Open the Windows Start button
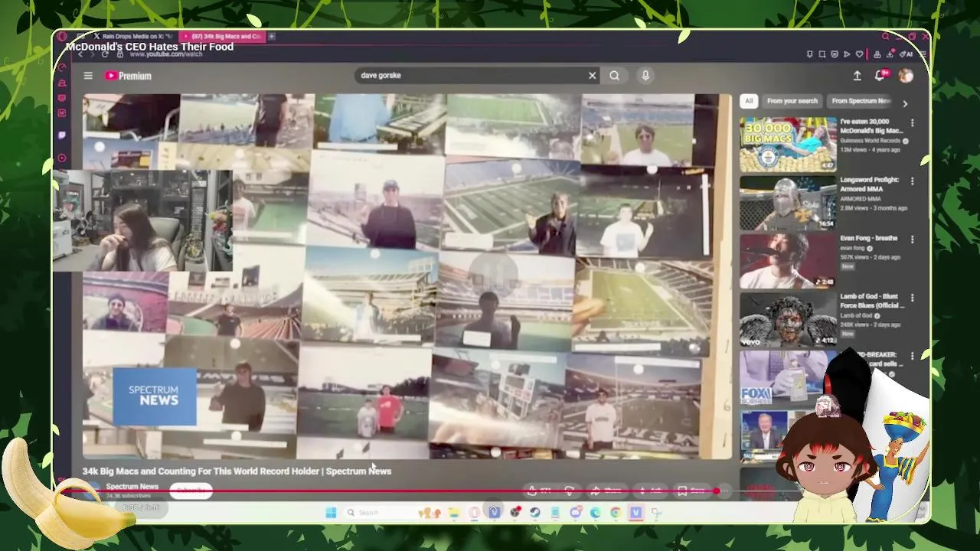 point(331,513)
